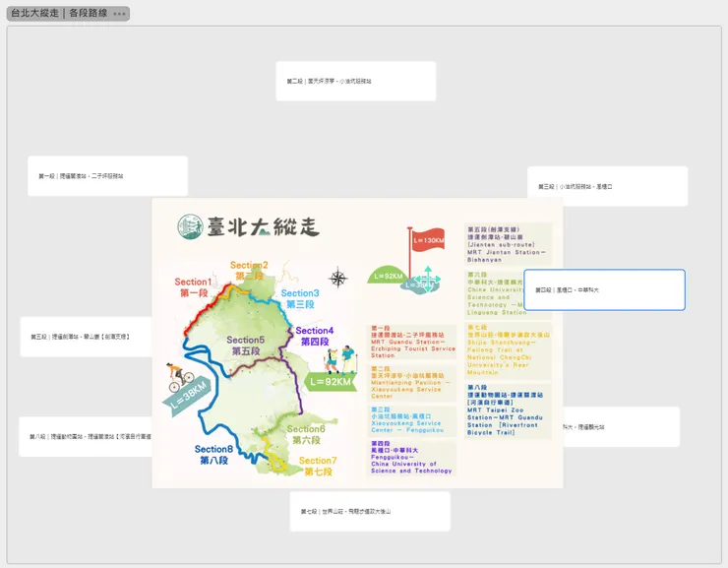Select the 第一段 card

(x=107, y=176)
